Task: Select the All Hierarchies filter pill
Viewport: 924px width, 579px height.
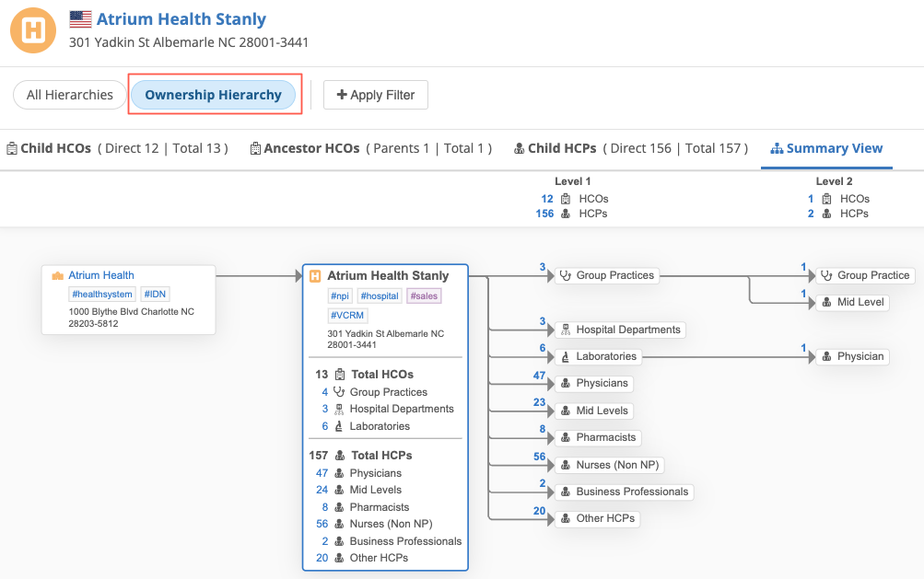Action: [x=70, y=95]
